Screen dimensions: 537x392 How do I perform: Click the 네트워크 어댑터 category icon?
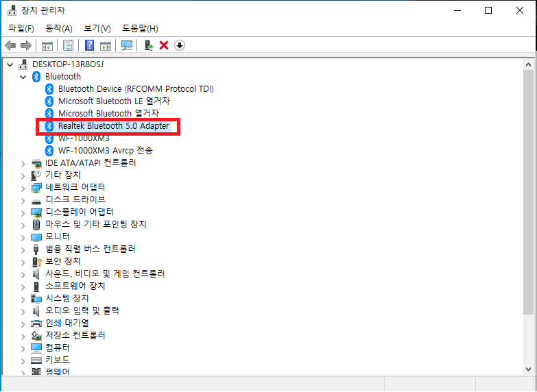[36, 188]
